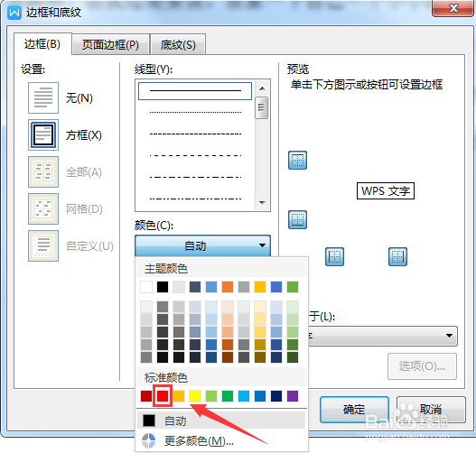Pick the standard light green swatch
The image size is (476, 453).
(x=211, y=396)
